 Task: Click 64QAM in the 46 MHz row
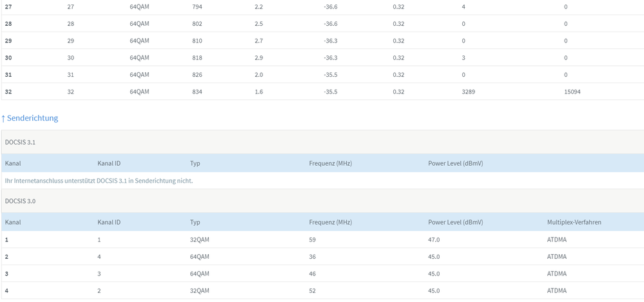point(200,274)
